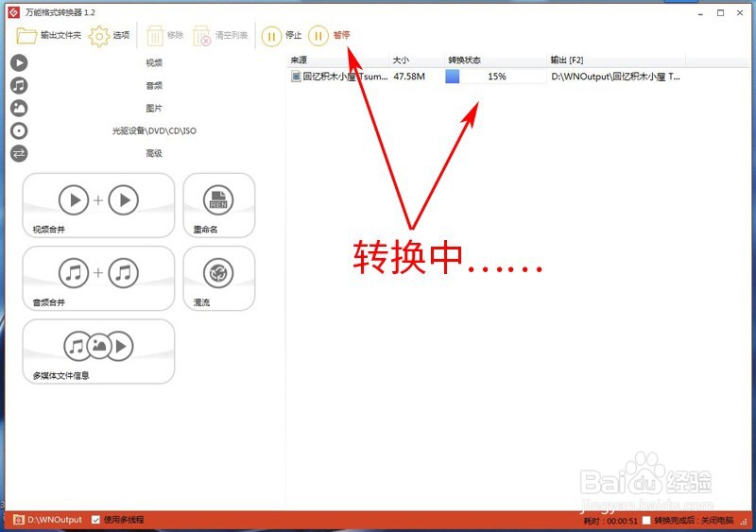Sort the list by 大小 column header
The width and height of the screenshot is (756, 532).
coord(418,60)
